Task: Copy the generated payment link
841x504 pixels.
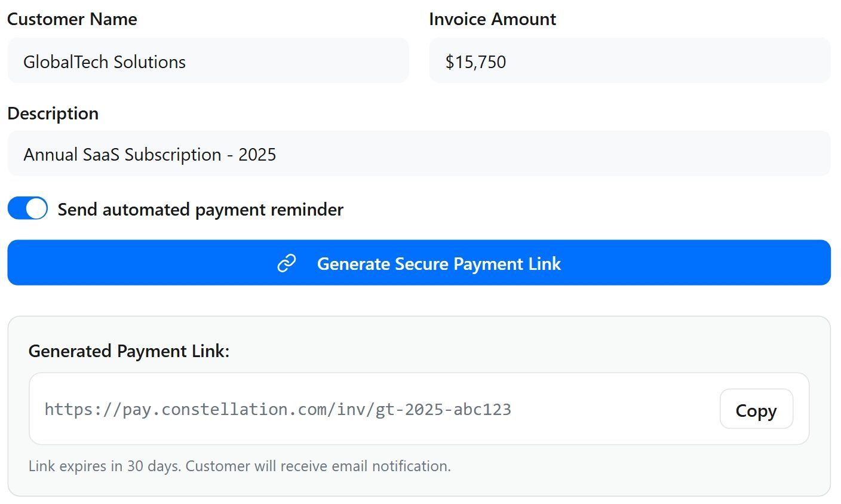Action: click(x=756, y=410)
